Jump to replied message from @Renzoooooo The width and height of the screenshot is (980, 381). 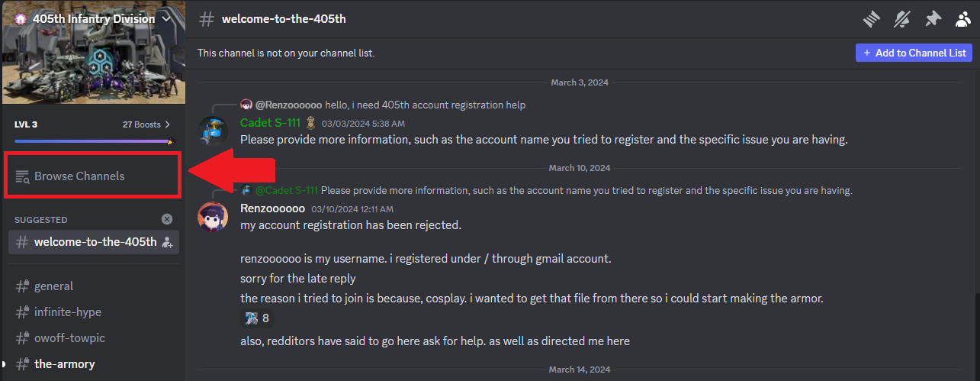[x=425, y=105]
